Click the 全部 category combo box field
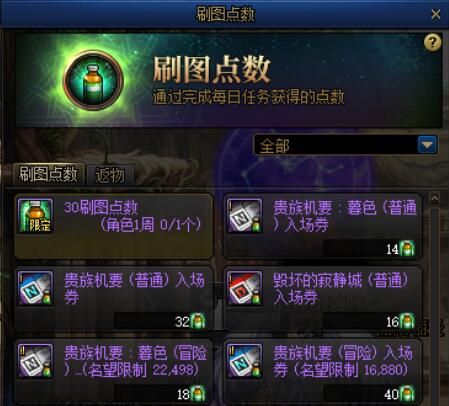 point(345,145)
